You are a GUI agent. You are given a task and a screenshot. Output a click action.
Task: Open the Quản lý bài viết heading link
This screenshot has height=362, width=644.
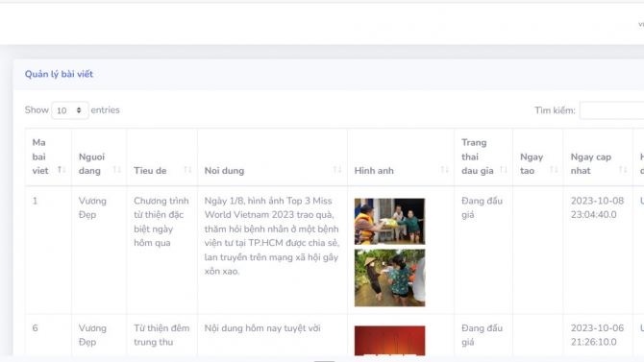tap(59, 74)
